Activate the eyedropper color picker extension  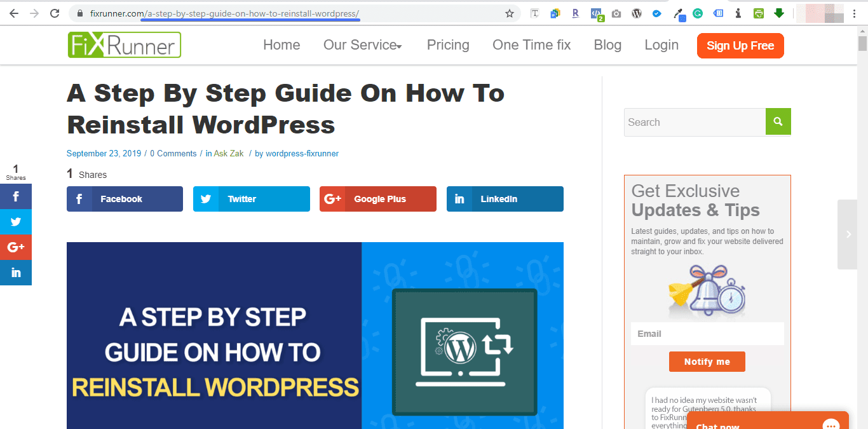[x=679, y=14]
